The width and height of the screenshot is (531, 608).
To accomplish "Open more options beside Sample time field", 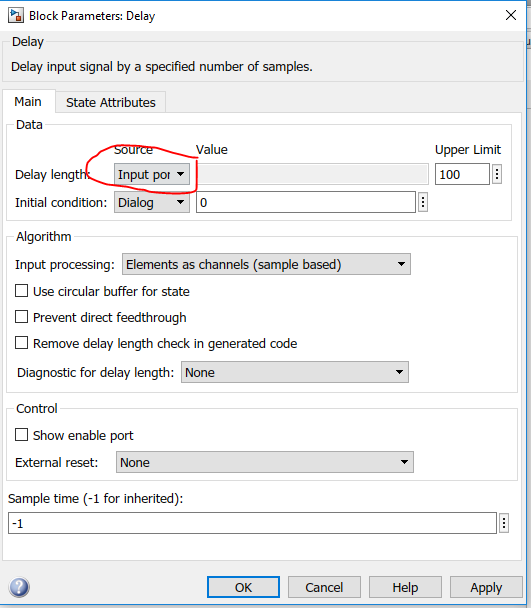I will (x=503, y=523).
